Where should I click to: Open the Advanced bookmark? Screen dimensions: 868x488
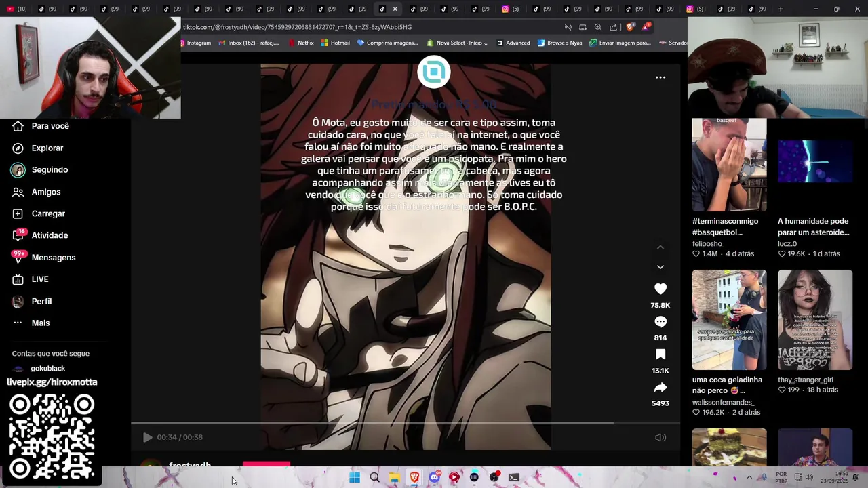(513, 43)
